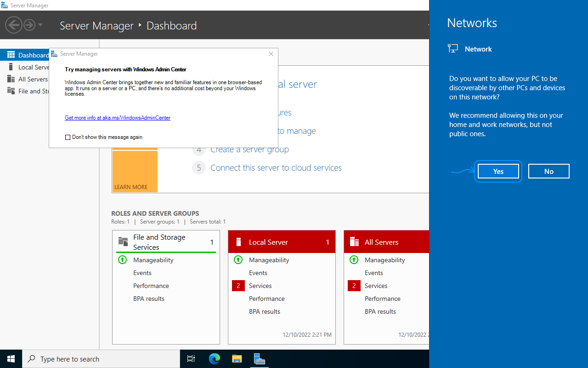Click Events in All Servers tile

pos(374,273)
